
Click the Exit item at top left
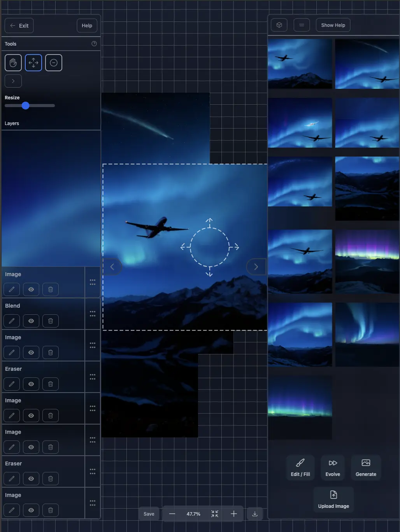pyautogui.click(x=19, y=25)
